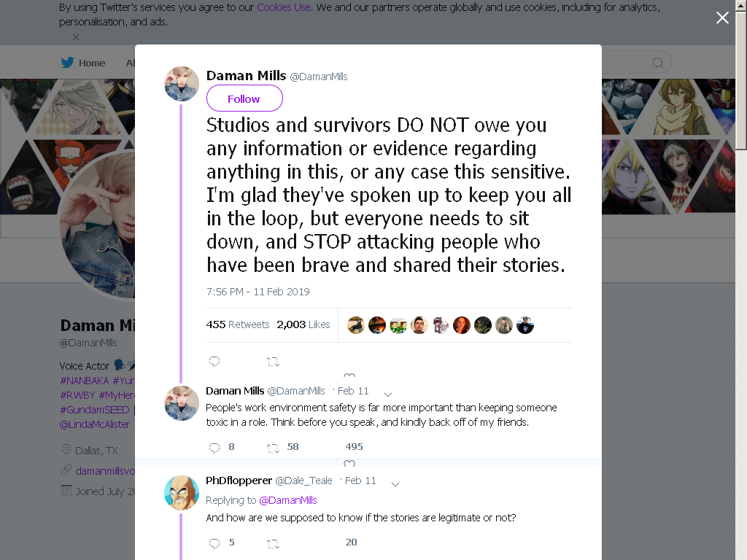The height and width of the screenshot is (560, 747).
Task: Click the reply icon under the main tweet
Action: click(x=214, y=362)
